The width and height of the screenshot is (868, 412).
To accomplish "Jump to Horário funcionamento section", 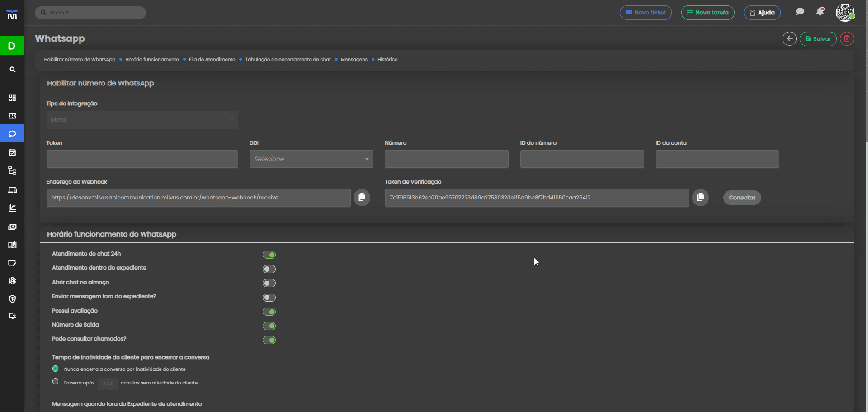I will pos(152,60).
